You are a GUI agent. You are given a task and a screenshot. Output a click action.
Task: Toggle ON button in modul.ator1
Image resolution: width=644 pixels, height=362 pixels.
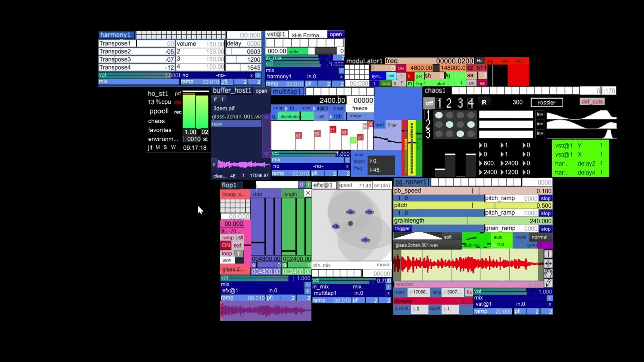coord(401,68)
